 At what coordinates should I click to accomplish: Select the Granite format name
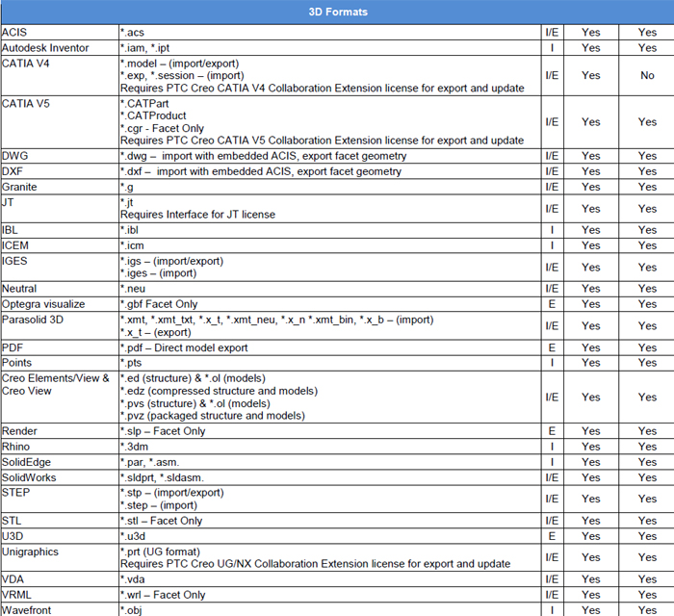point(19,187)
